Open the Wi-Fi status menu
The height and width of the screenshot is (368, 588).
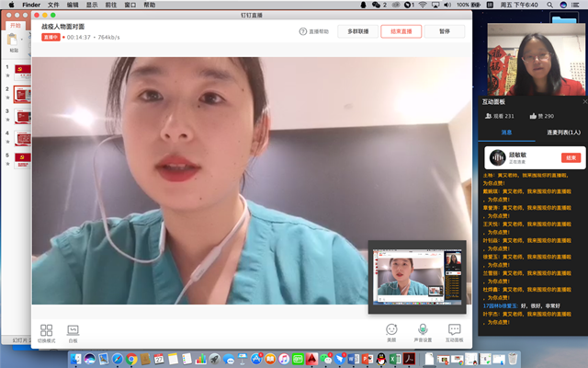(422, 5)
